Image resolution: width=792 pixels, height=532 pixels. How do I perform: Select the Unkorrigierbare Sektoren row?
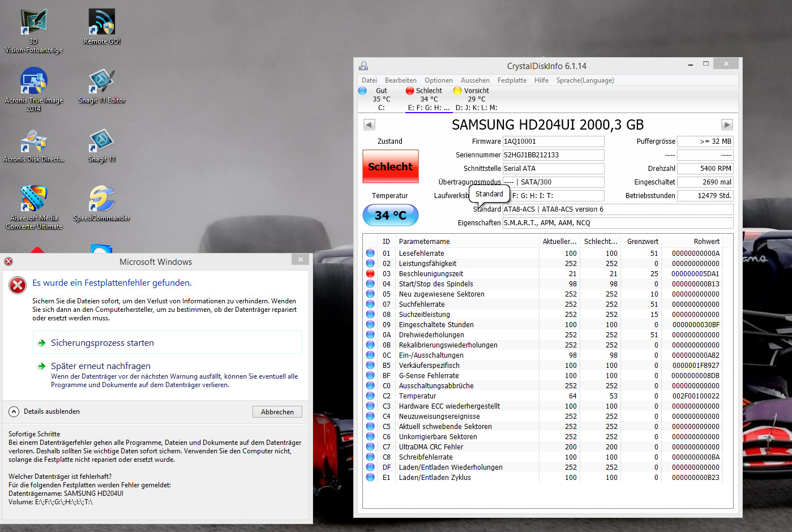[543, 436]
